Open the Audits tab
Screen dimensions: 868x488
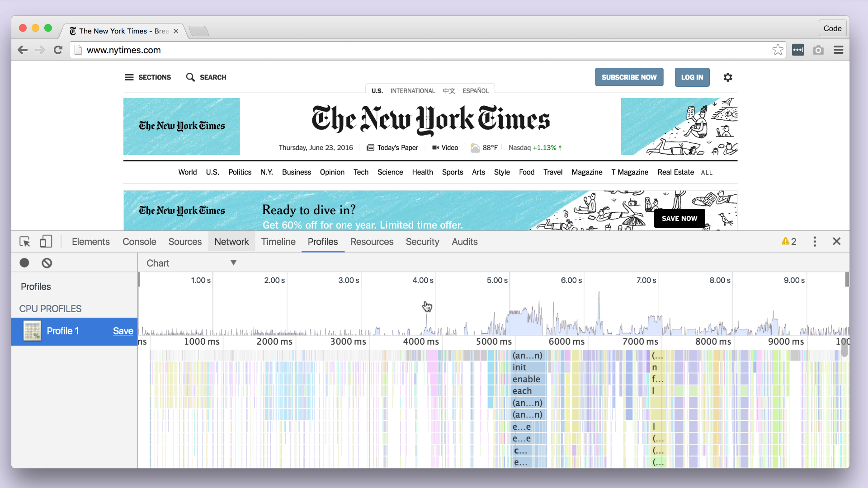pyautogui.click(x=465, y=242)
